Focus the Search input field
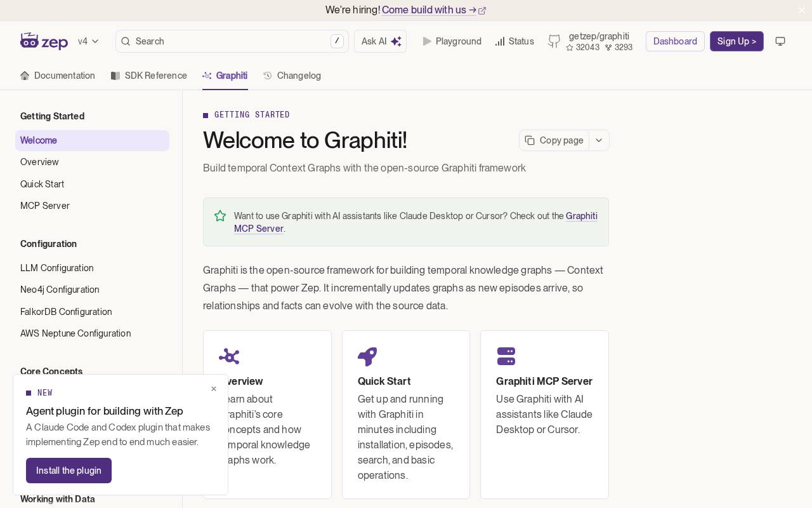Viewport: 812px width, 508px height. coord(232,41)
